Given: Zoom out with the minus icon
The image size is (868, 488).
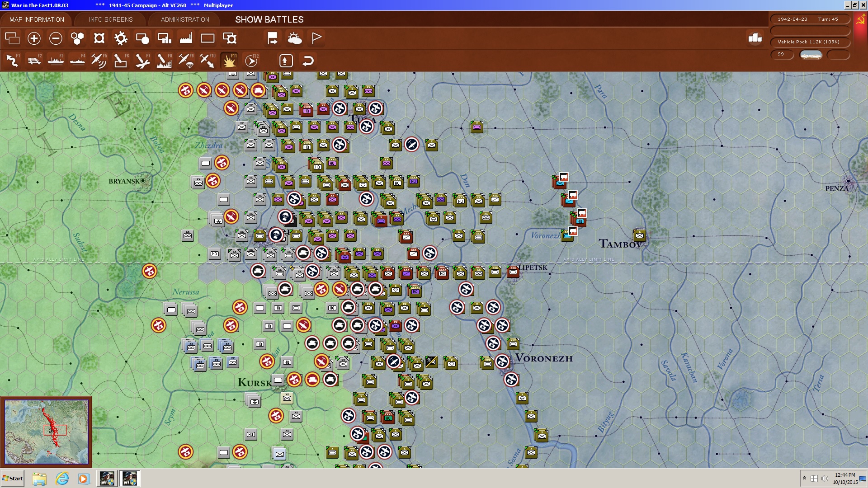Looking at the screenshot, I should 56,38.
